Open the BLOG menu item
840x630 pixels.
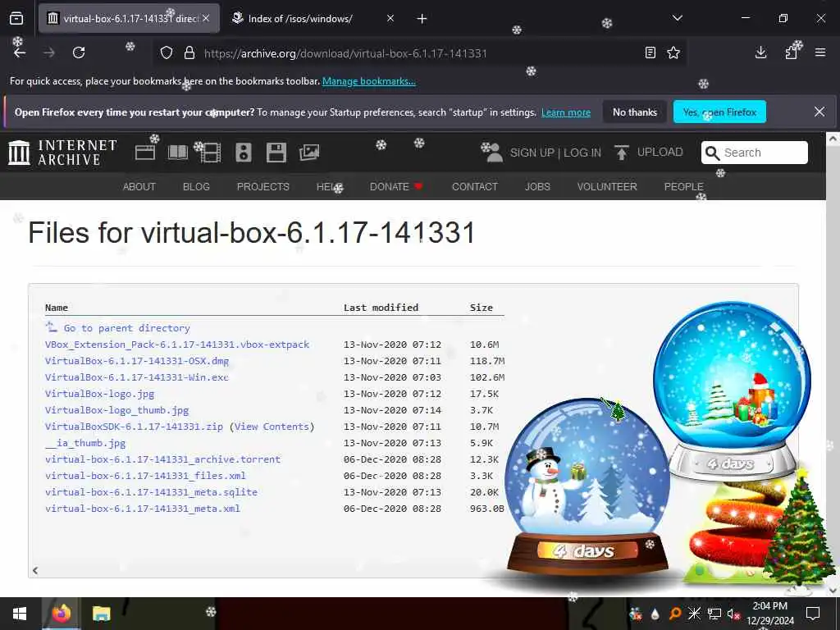(x=196, y=186)
